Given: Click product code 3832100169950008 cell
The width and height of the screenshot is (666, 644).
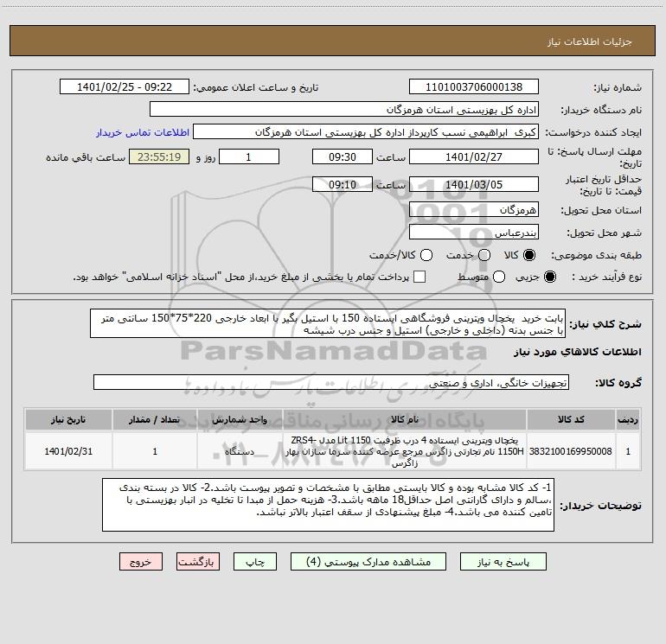Looking at the screenshot, I should (571, 451).
